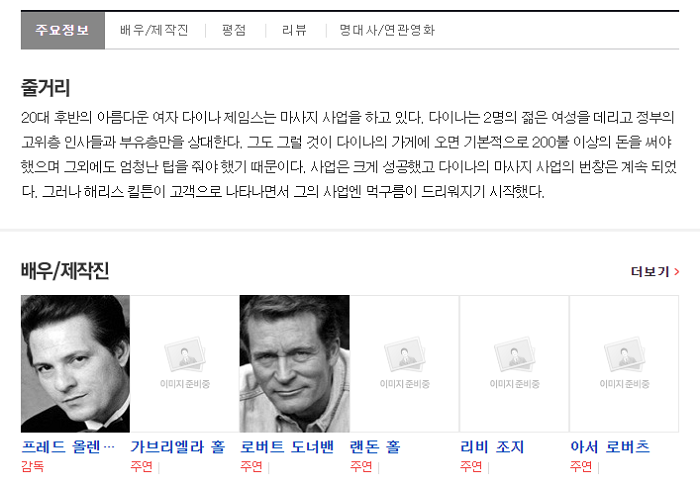Open the 배우/제작진 tab
This screenshot has height=489, width=700.
[154, 30]
